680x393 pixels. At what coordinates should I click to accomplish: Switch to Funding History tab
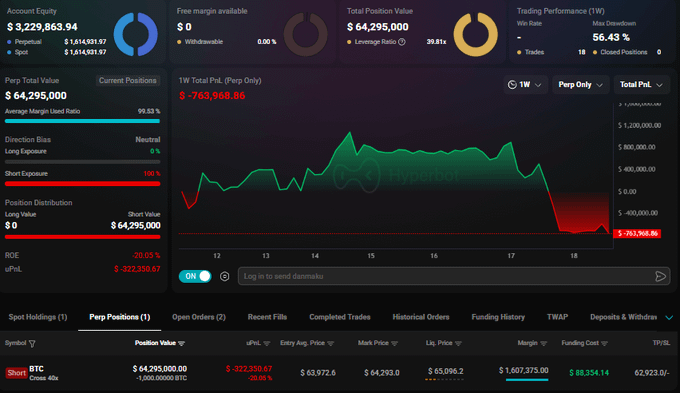coord(498,317)
